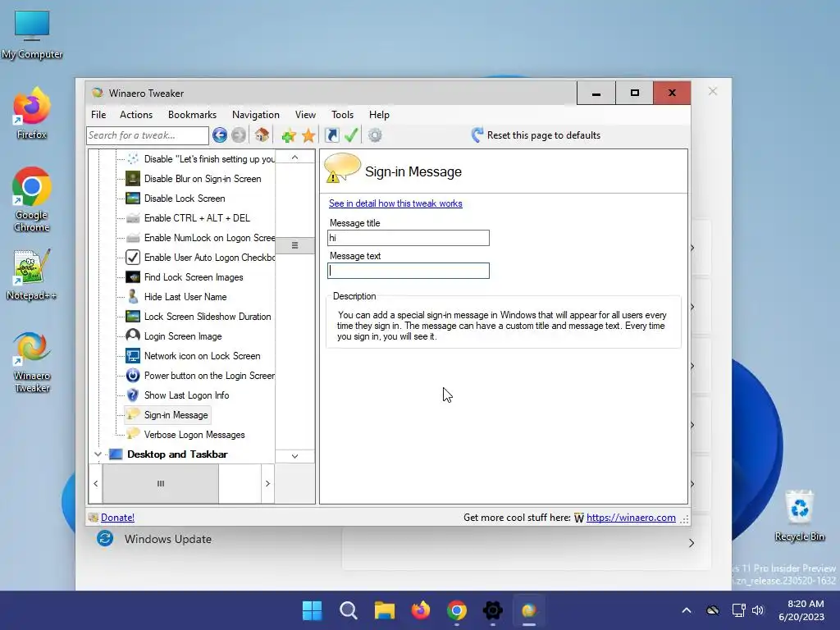Select Enable NumLock on Logon Screen item

(x=209, y=238)
